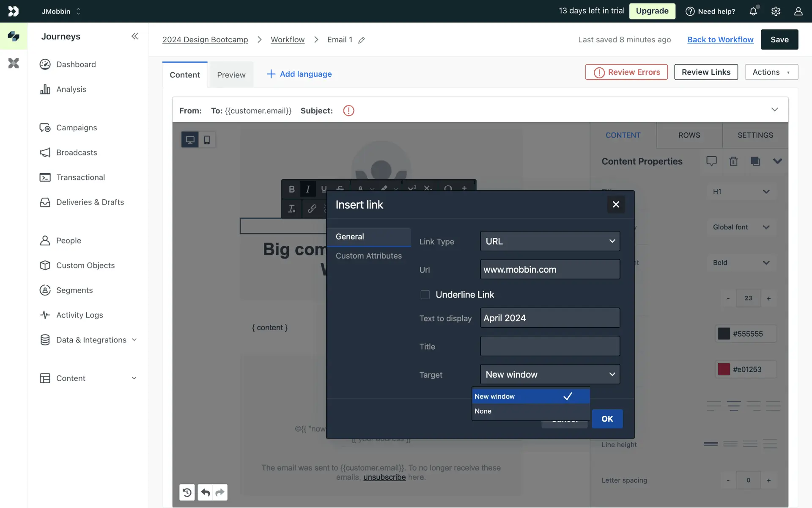
Task: Enable the Underline Link checkbox
Action: 425,295
